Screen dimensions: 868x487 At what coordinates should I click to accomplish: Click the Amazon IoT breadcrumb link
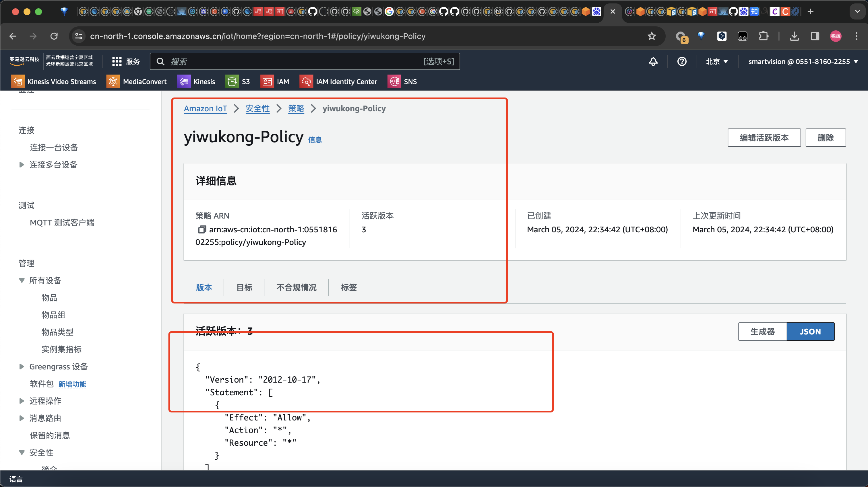coord(206,108)
